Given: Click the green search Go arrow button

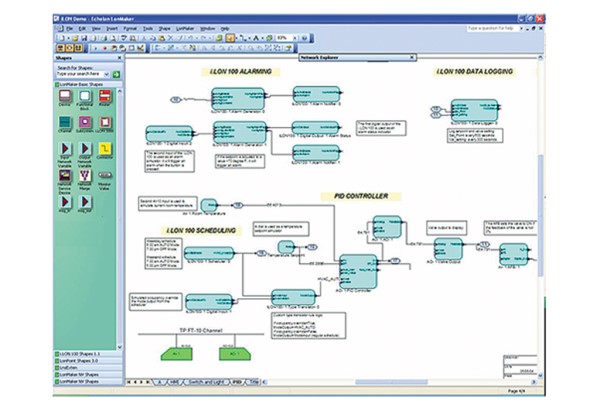Looking at the screenshot, I should 116,74.
